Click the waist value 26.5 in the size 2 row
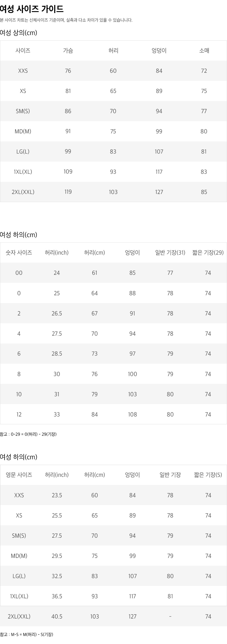 point(57,313)
